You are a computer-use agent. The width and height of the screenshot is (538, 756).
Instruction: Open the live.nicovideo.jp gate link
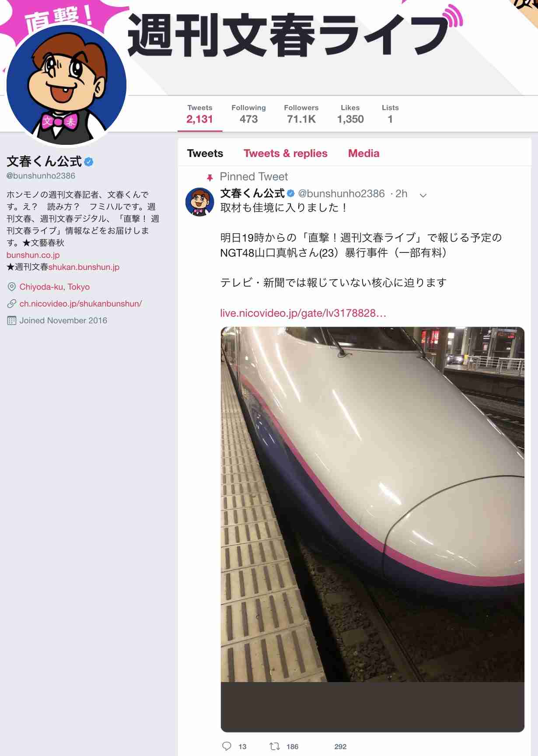click(303, 313)
